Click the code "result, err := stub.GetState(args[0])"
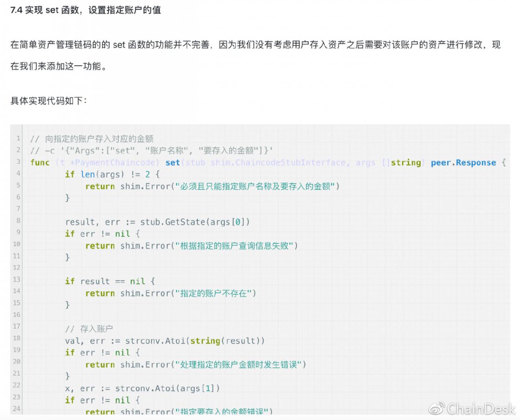 coord(158,222)
